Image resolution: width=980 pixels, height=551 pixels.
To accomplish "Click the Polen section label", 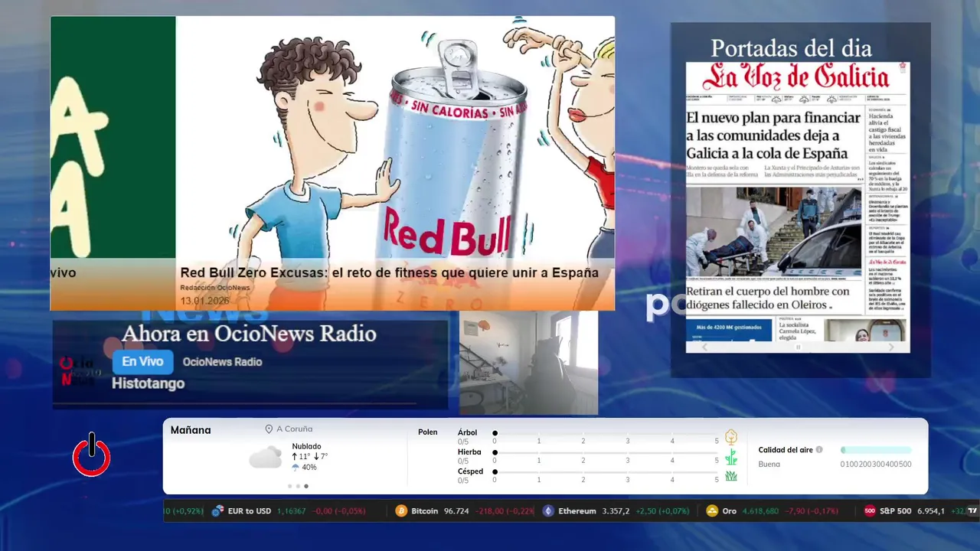I will tap(428, 432).
